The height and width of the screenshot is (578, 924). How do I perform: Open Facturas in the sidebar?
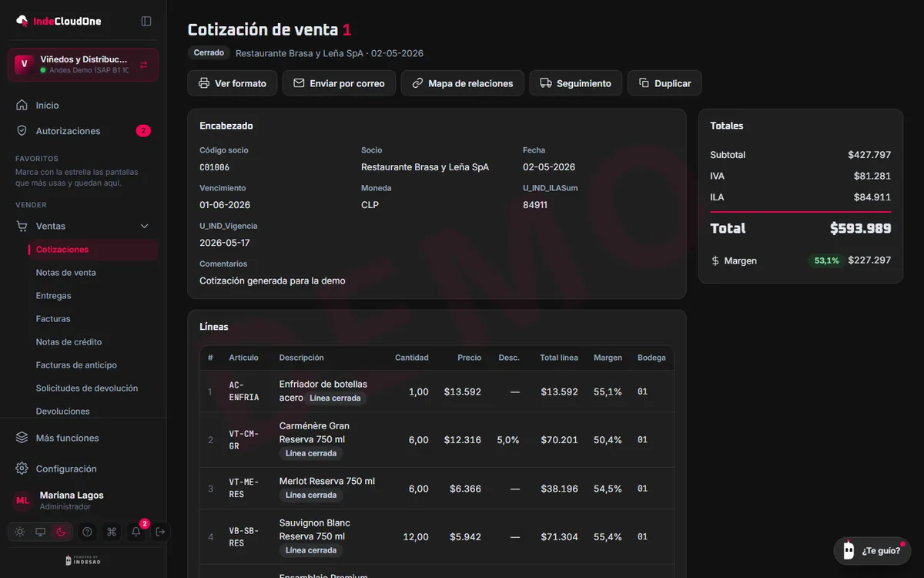[53, 319]
